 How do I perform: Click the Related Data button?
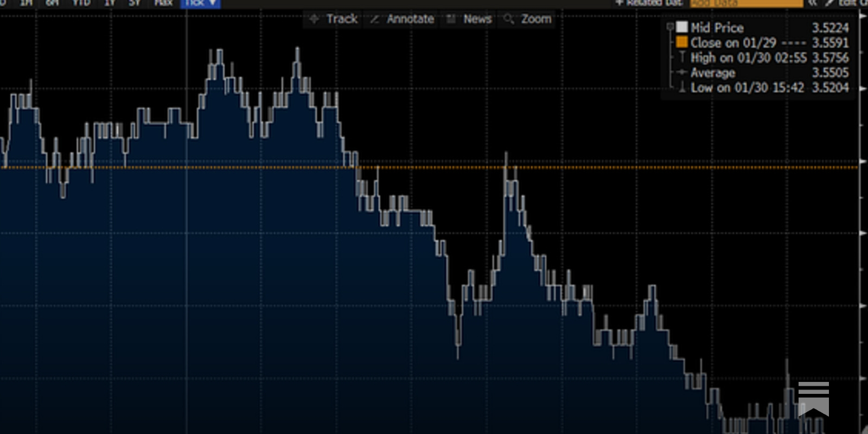tap(649, 3)
